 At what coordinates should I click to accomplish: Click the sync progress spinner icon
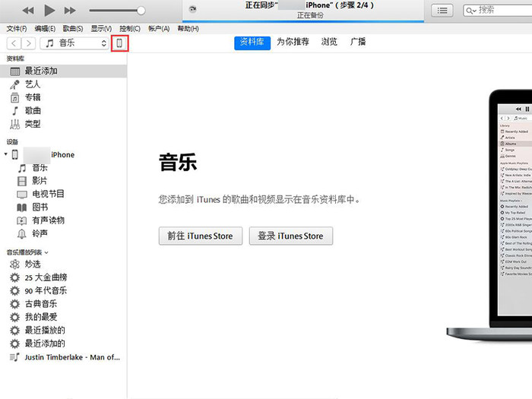192,9
